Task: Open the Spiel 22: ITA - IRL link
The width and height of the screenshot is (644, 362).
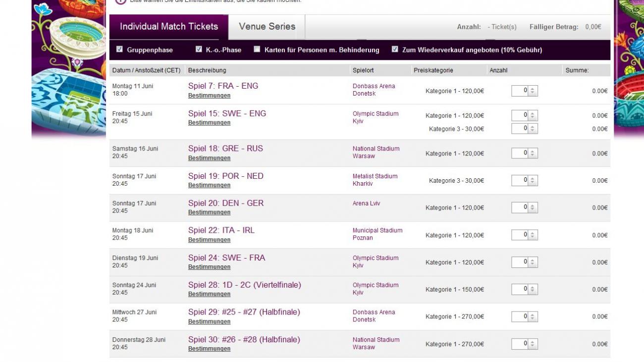Action: point(221,230)
